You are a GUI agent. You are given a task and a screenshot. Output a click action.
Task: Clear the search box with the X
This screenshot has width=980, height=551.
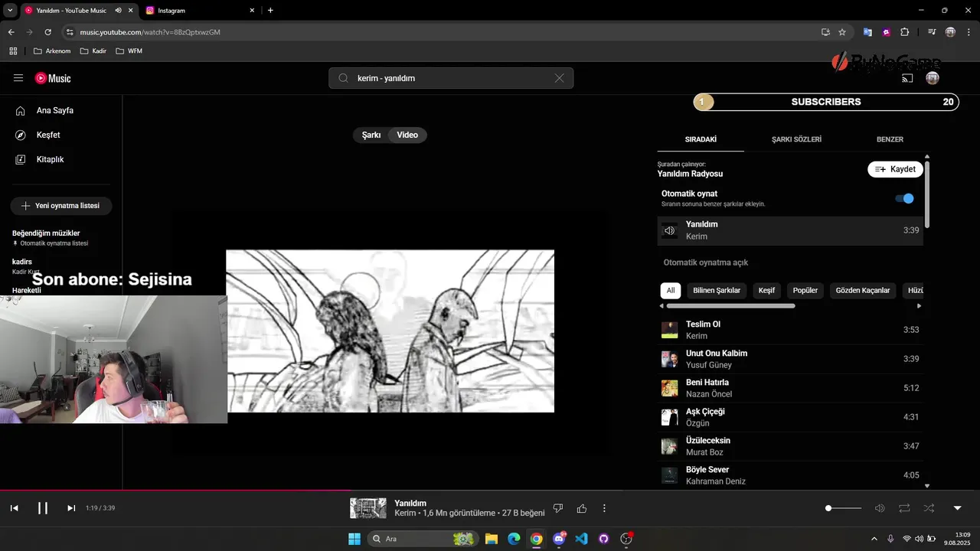(559, 78)
